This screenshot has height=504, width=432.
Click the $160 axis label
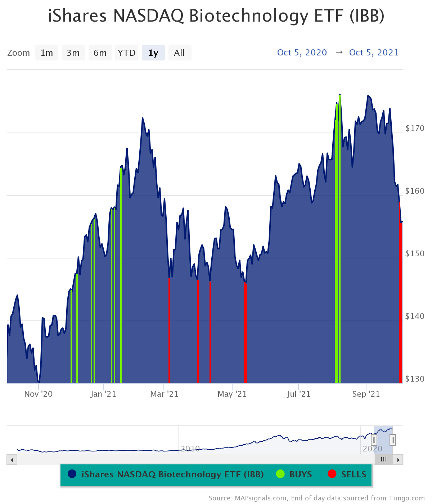pos(415,190)
